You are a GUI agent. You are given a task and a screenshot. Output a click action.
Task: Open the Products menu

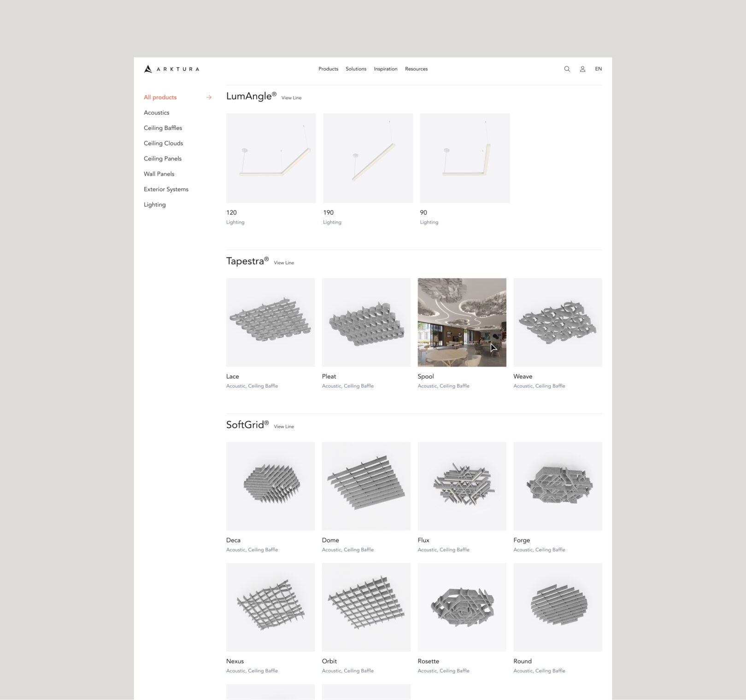point(328,69)
